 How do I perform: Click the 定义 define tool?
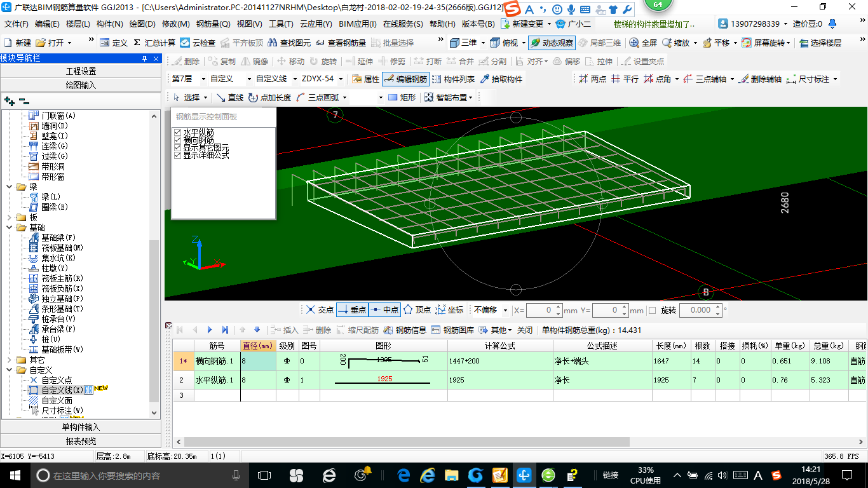[114, 43]
